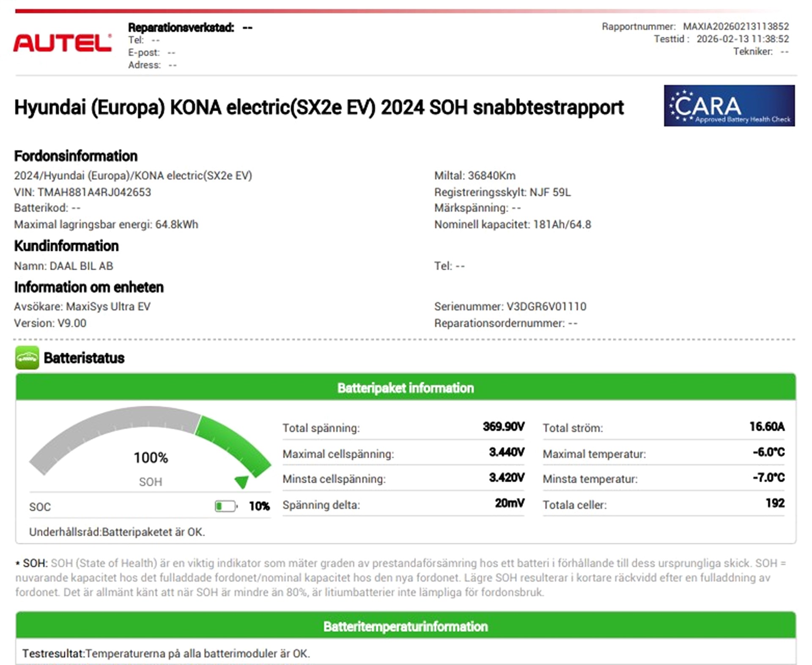Click the VIN number TMAH881A4RJ042653
812x665 pixels.
[94, 192]
